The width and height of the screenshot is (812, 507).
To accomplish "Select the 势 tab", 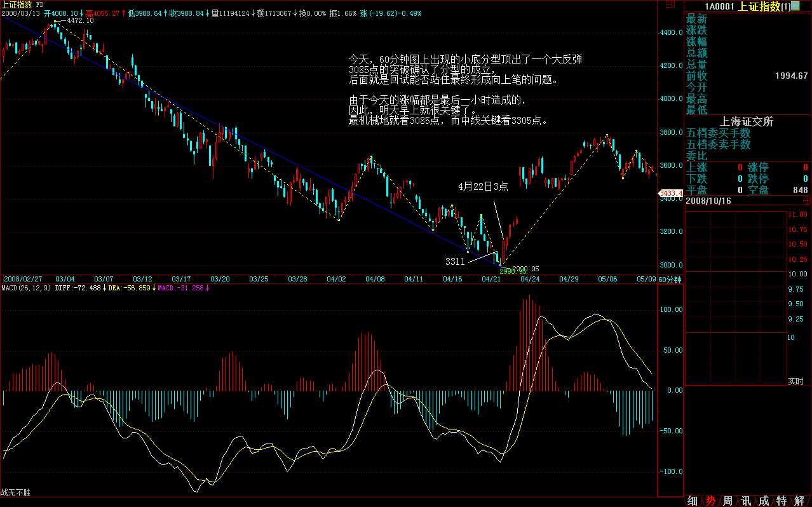I will click(710, 501).
